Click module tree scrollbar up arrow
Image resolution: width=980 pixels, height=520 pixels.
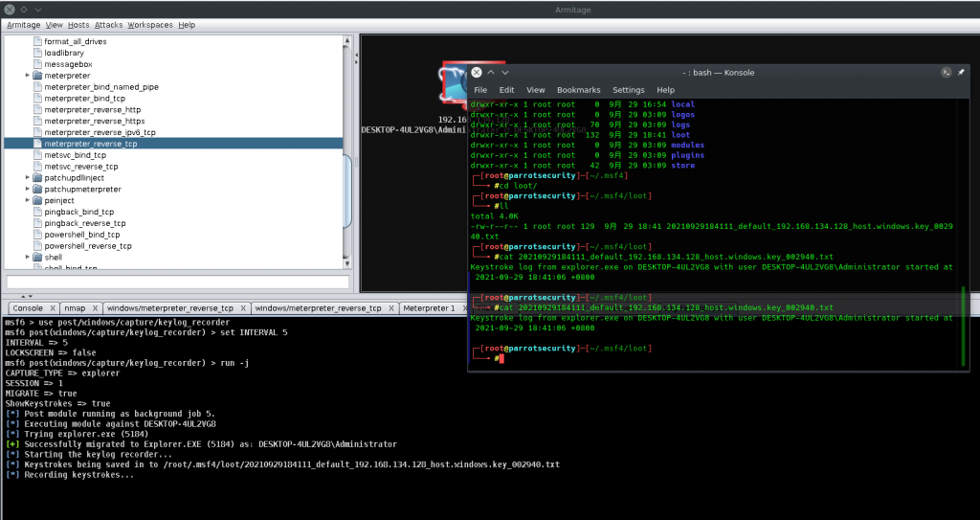[x=347, y=40]
